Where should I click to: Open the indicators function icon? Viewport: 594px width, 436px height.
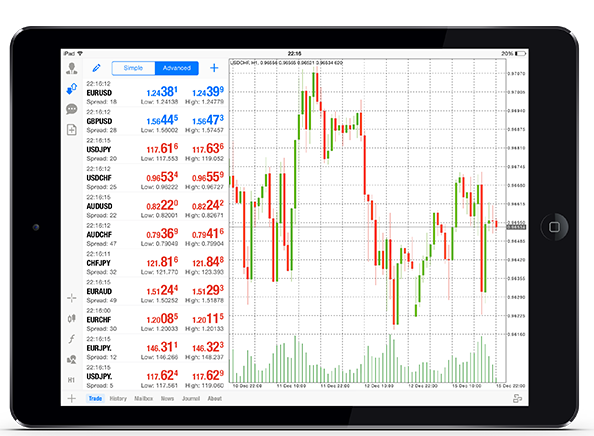tap(72, 339)
